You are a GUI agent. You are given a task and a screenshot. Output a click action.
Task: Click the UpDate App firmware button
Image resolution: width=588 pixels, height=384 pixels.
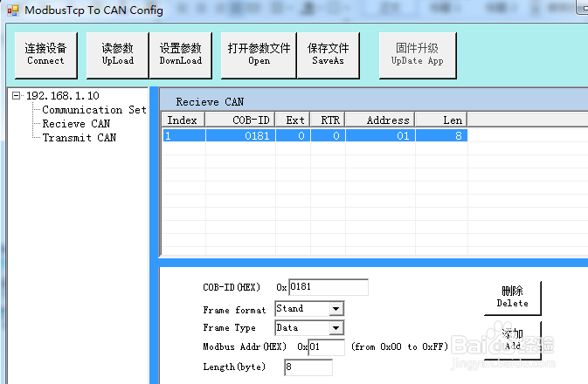click(x=418, y=55)
